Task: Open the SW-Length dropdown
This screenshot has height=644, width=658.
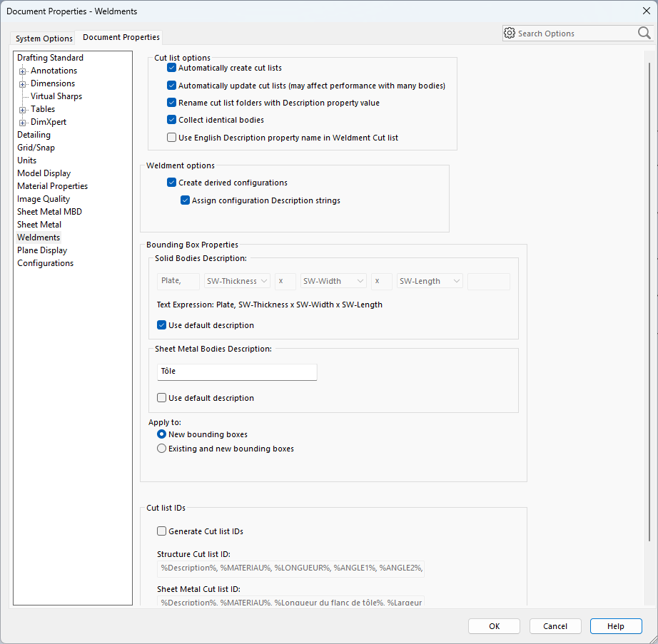Action: click(430, 281)
